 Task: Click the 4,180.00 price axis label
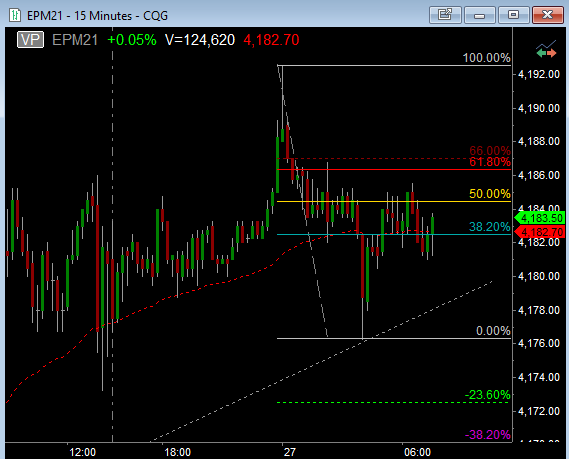tap(539, 276)
